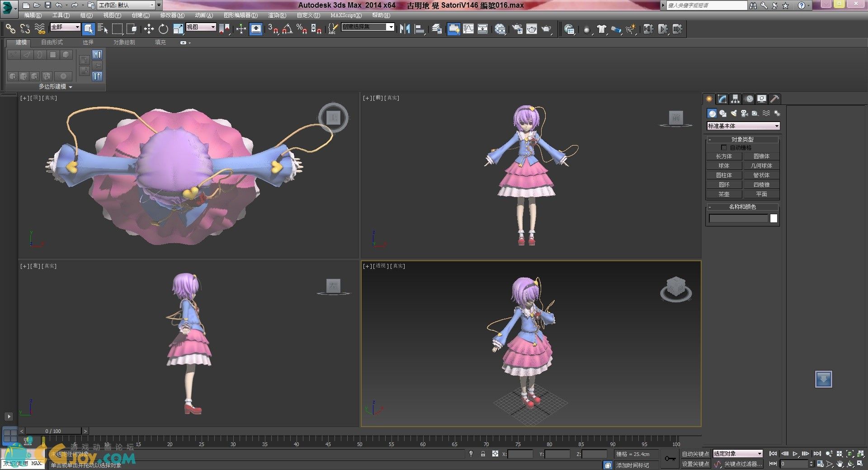Open the 渲染(R) menu
The image size is (868, 470).
277,15
